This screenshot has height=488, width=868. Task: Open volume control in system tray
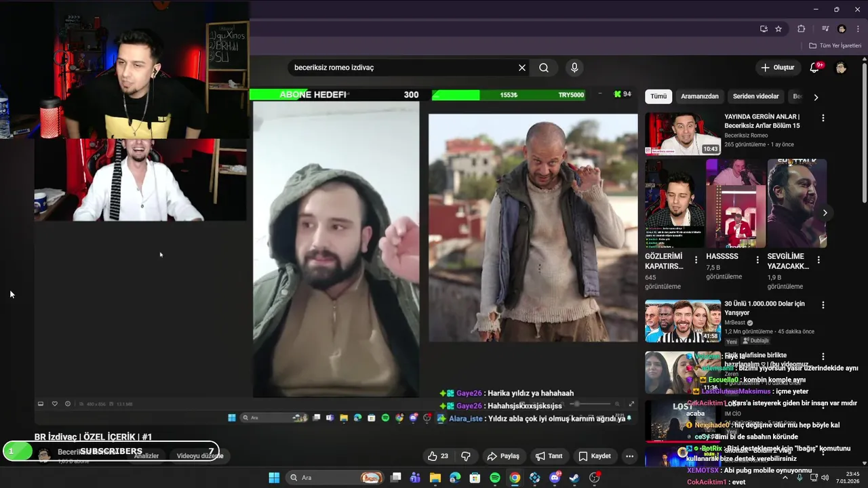coord(826,478)
